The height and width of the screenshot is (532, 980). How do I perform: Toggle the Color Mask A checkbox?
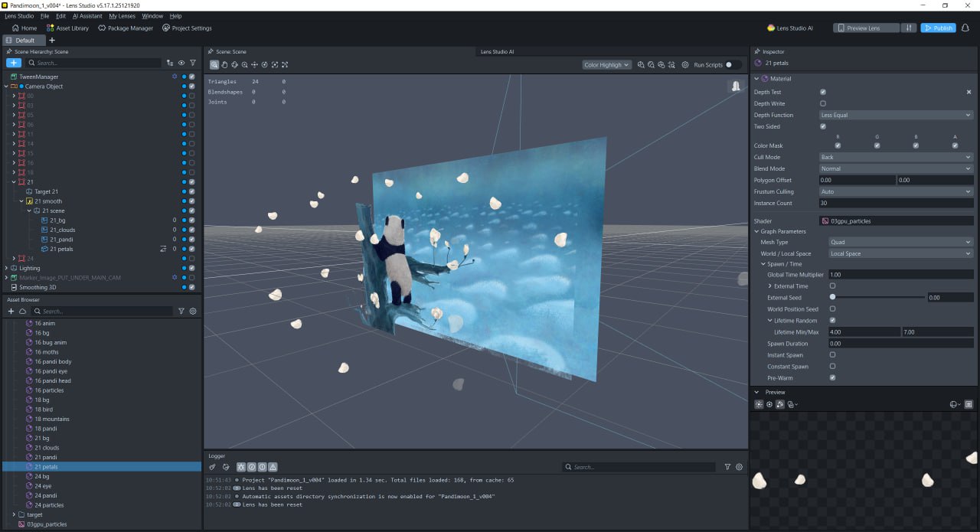tap(955, 145)
